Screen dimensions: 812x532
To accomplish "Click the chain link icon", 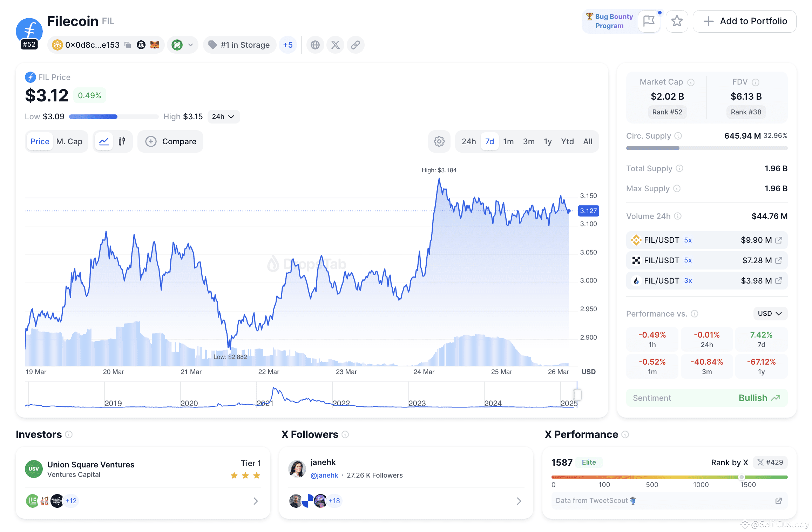I will point(356,45).
